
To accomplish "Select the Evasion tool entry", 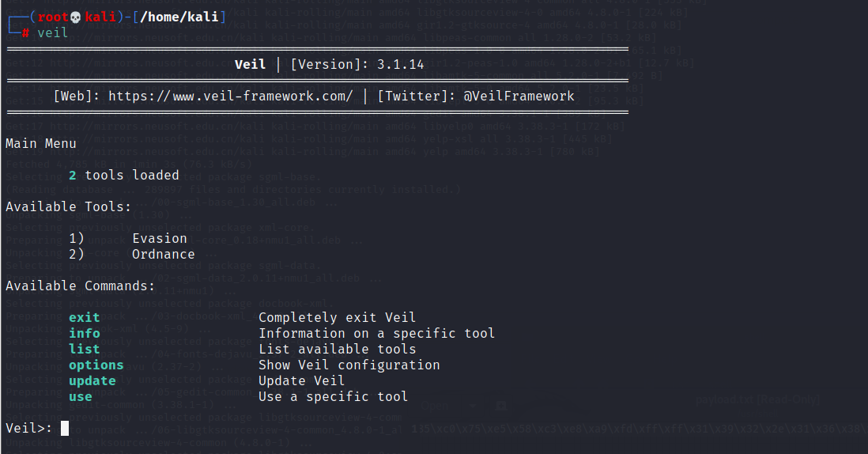I will pos(160,238).
